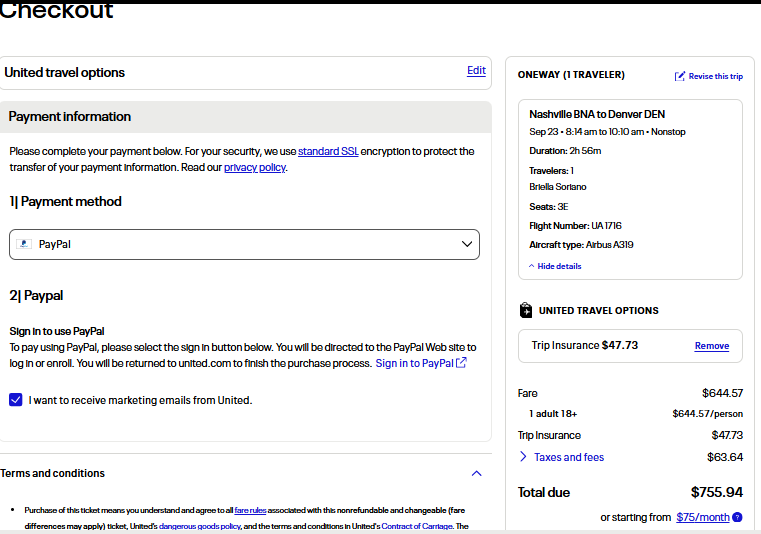
Task: Click the United Travel Options bag icon
Action: click(526, 310)
